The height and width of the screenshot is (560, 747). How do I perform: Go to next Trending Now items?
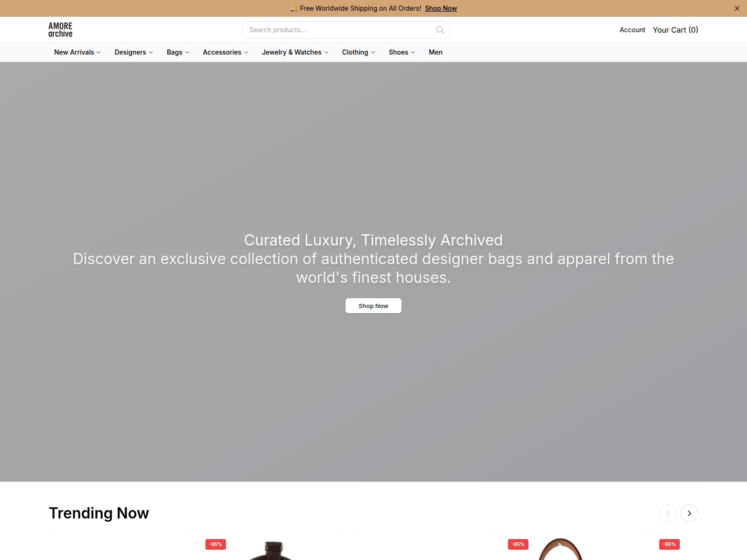[x=689, y=513]
